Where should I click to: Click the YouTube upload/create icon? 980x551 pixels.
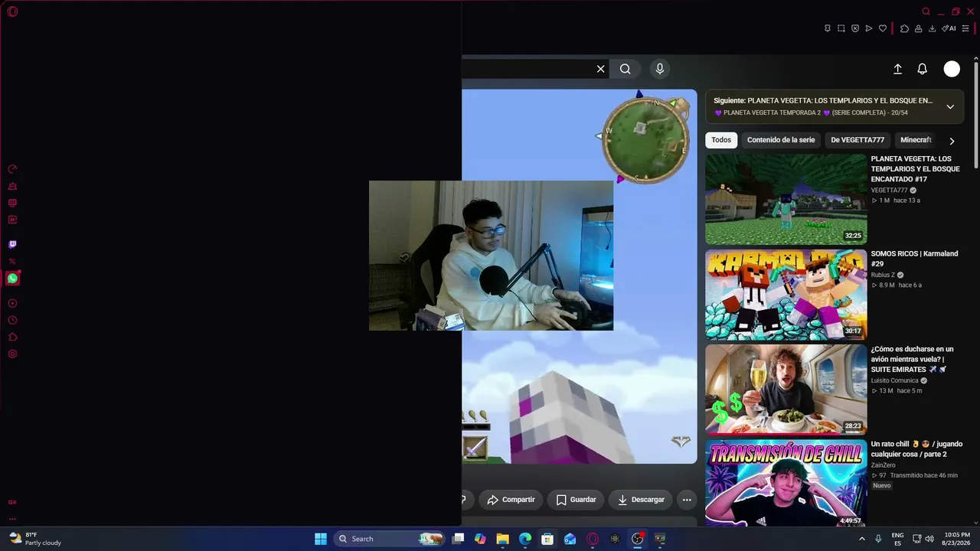click(898, 69)
